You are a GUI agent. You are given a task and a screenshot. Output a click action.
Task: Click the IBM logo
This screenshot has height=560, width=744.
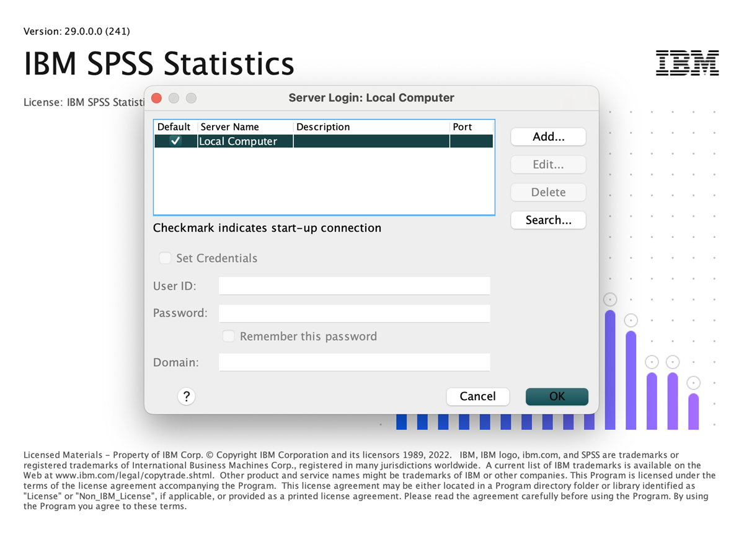(687, 63)
